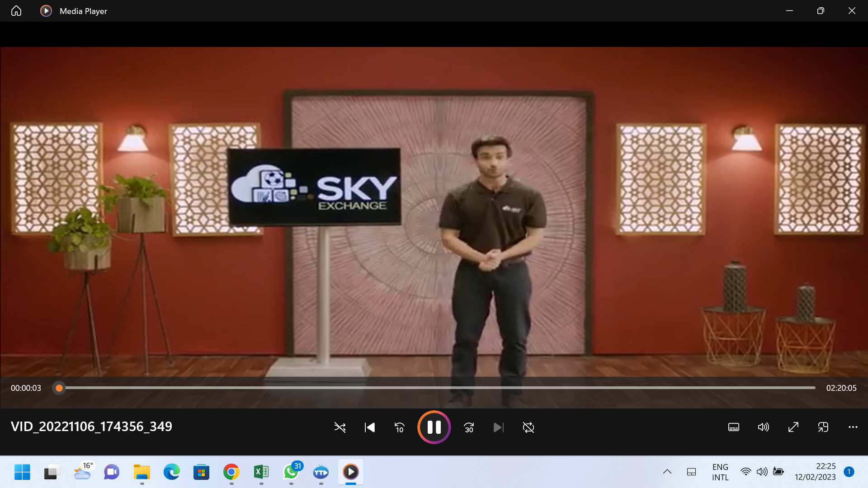Viewport: 868px width, 488px height.
Task: Change the ENG INTL input language
Action: (720, 472)
